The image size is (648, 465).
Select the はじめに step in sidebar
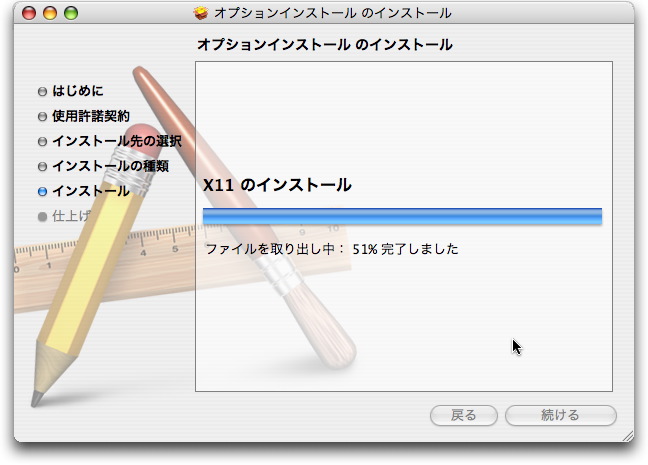78,91
